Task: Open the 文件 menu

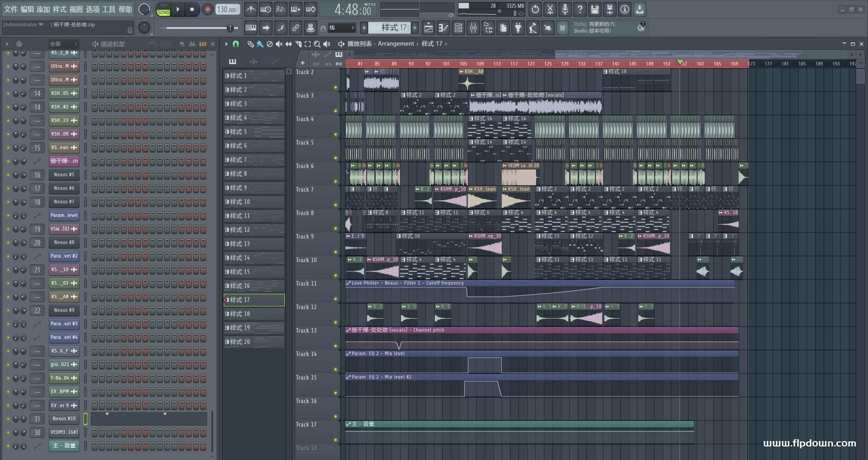Action: pos(11,9)
